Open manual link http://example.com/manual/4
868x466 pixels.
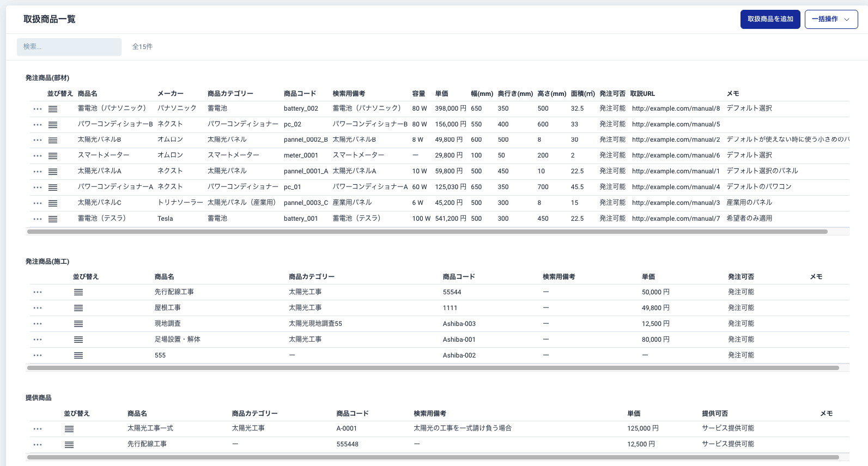tap(676, 187)
